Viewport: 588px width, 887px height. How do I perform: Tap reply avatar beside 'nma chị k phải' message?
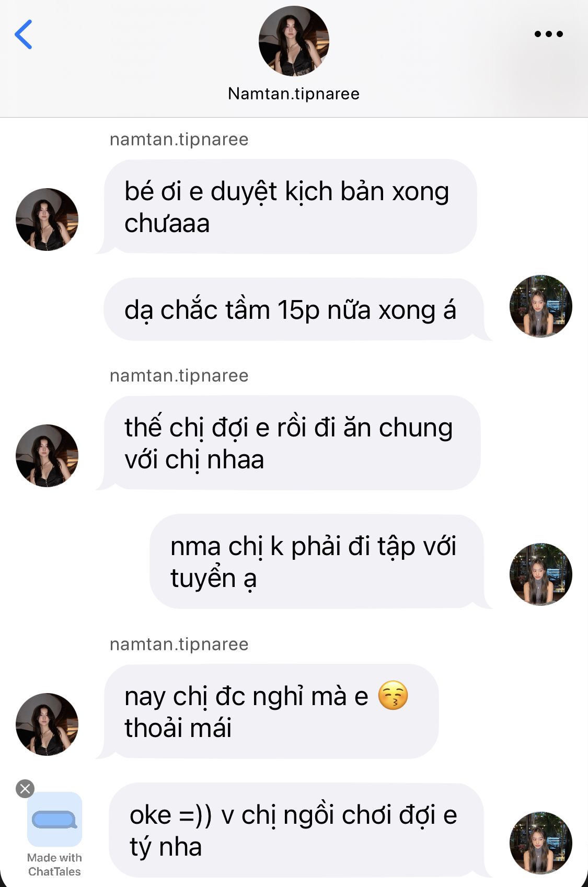(541, 574)
